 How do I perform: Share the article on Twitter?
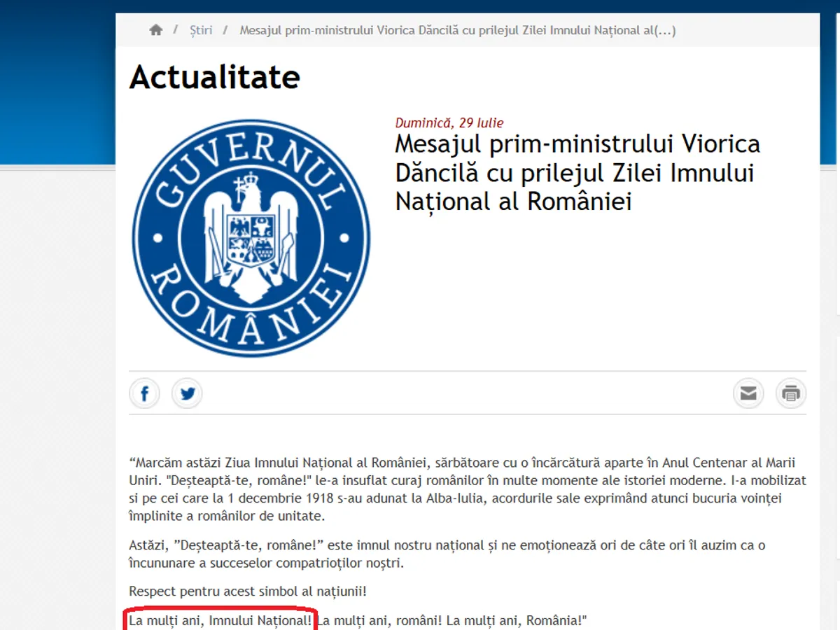[187, 394]
